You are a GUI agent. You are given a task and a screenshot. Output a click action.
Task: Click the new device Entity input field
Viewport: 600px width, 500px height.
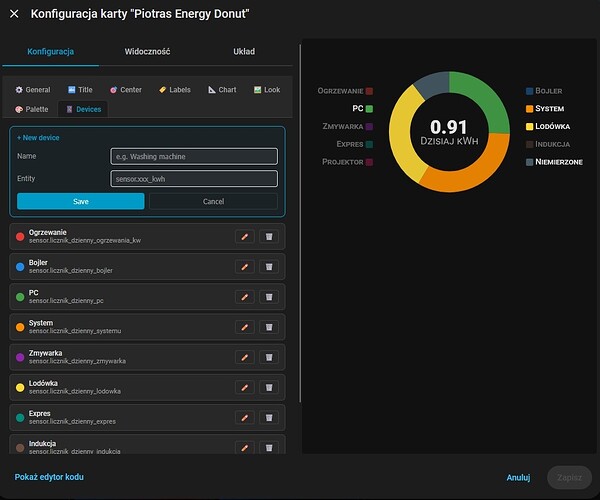[x=194, y=179]
